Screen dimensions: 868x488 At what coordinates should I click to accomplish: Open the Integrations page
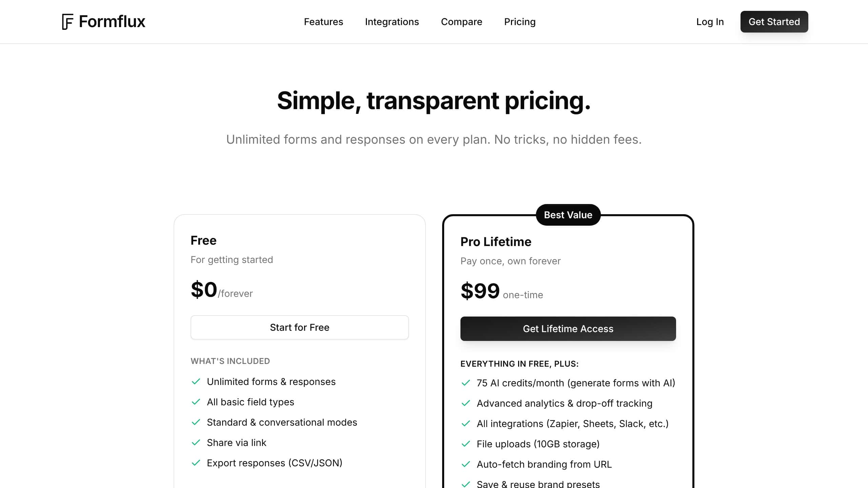coord(392,22)
